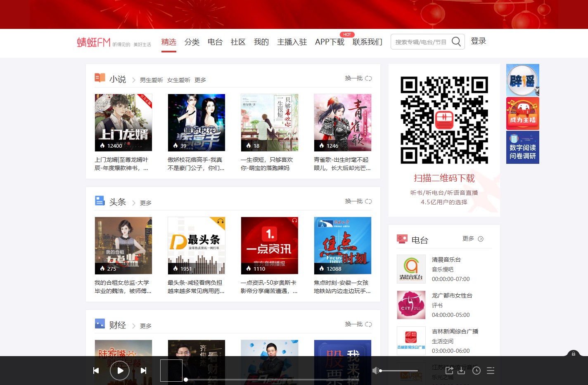The height and width of the screenshot is (385, 588).
Task: Expand the 小说 category chevron
Action: click(x=134, y=80)
